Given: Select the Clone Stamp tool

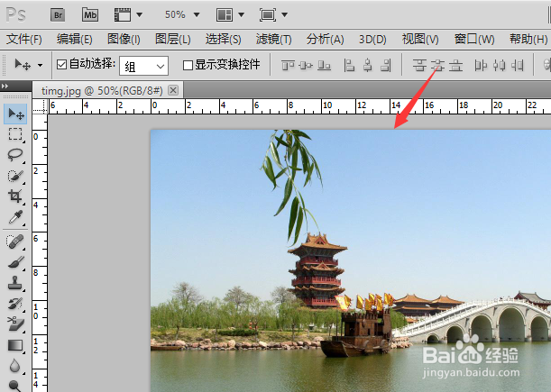Looking at the screenshot, I should click(x=15, y=283).
